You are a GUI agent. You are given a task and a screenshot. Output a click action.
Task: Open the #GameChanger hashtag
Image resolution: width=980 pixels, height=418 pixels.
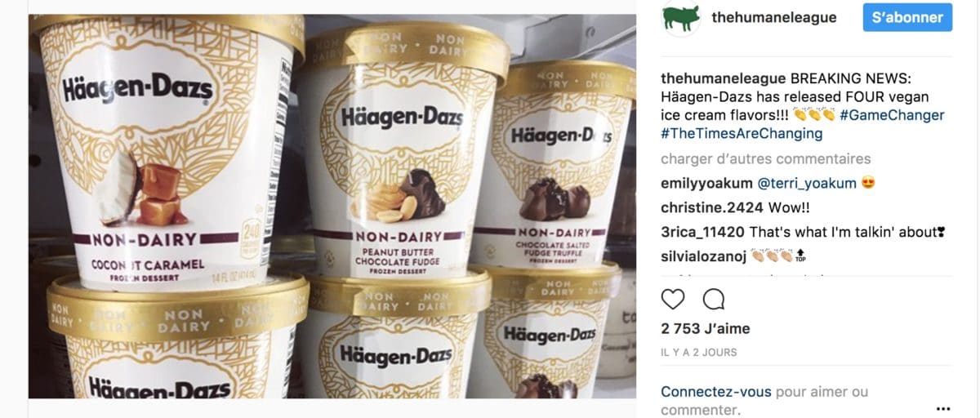click(893, 115)
